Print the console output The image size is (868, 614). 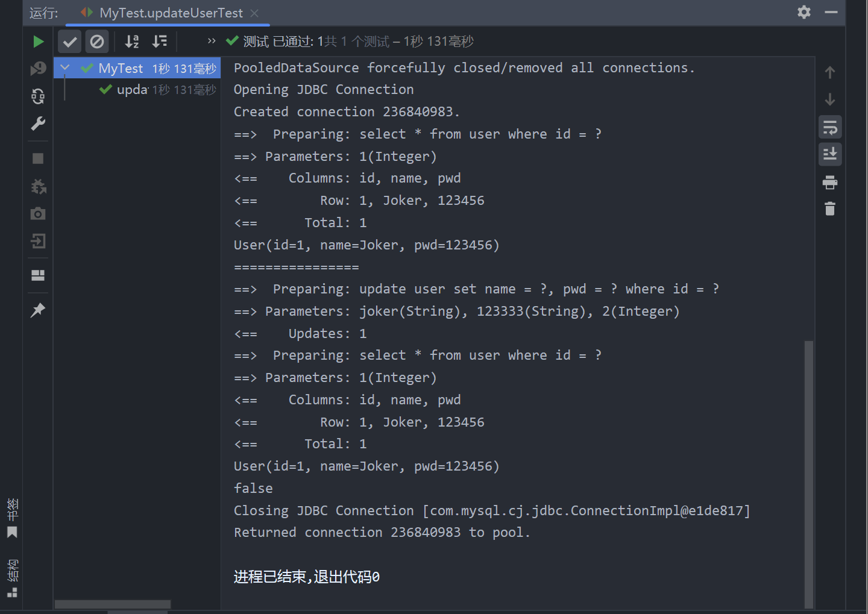pyautogui.click(x=830, y=183)
